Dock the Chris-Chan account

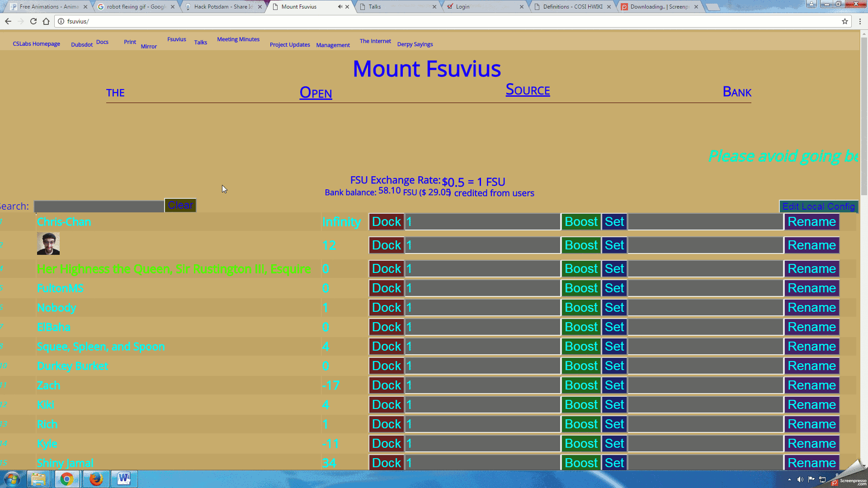point(387,222)
